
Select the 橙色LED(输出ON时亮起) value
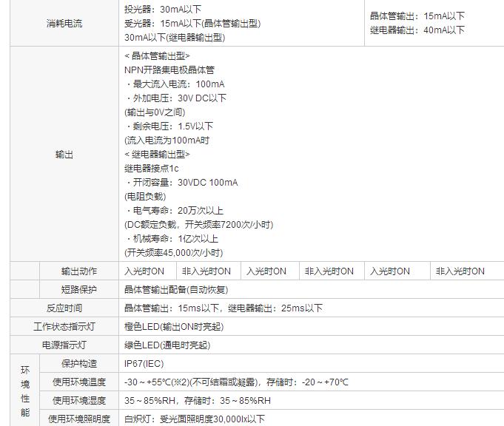click(x=174, y=327)
